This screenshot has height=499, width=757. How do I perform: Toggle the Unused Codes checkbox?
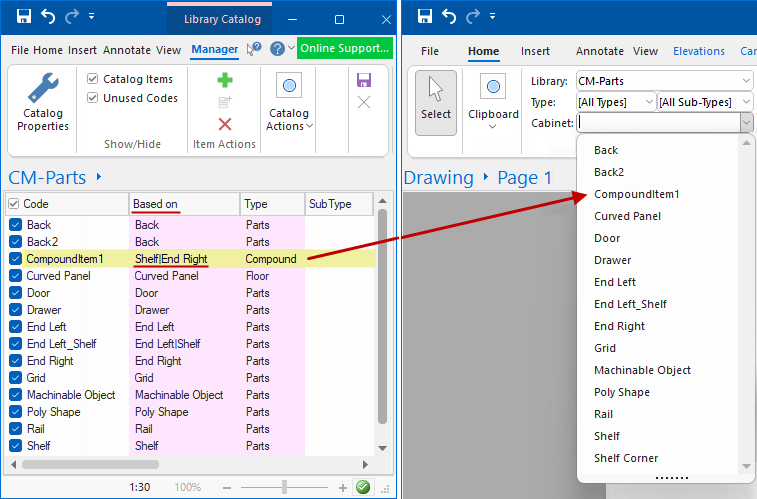click(93, 98)
